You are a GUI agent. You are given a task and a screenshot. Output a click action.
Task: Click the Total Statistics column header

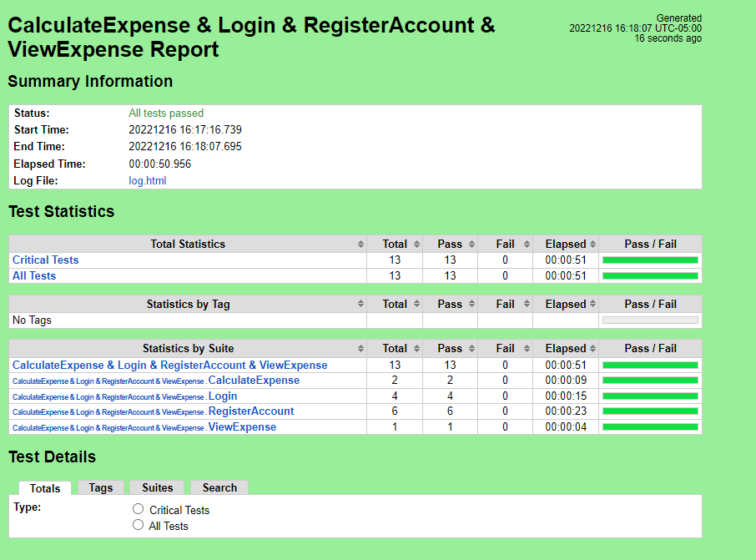pos(188,244)
